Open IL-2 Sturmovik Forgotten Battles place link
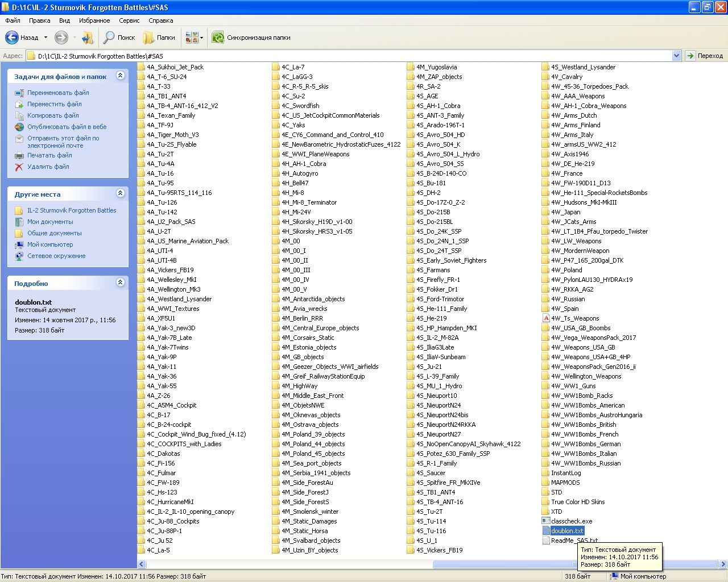The width and height of the screenshot is (728, 582). click(x=72, y=210)
